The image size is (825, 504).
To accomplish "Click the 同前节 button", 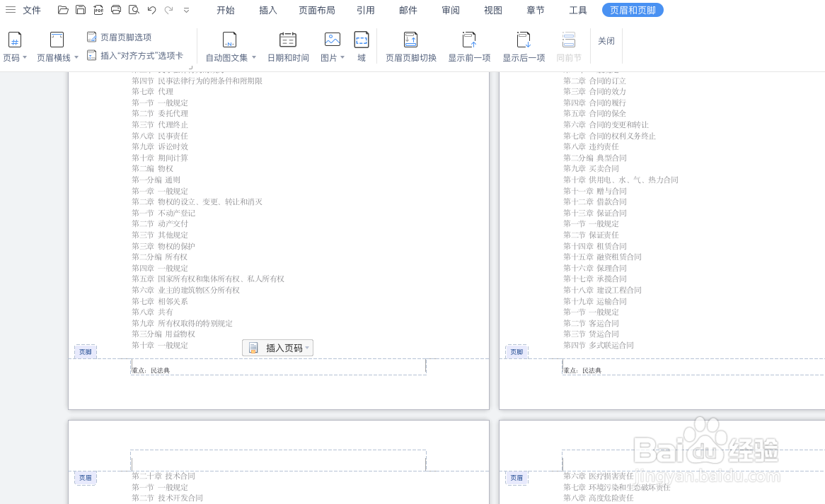I will [569, 47].
